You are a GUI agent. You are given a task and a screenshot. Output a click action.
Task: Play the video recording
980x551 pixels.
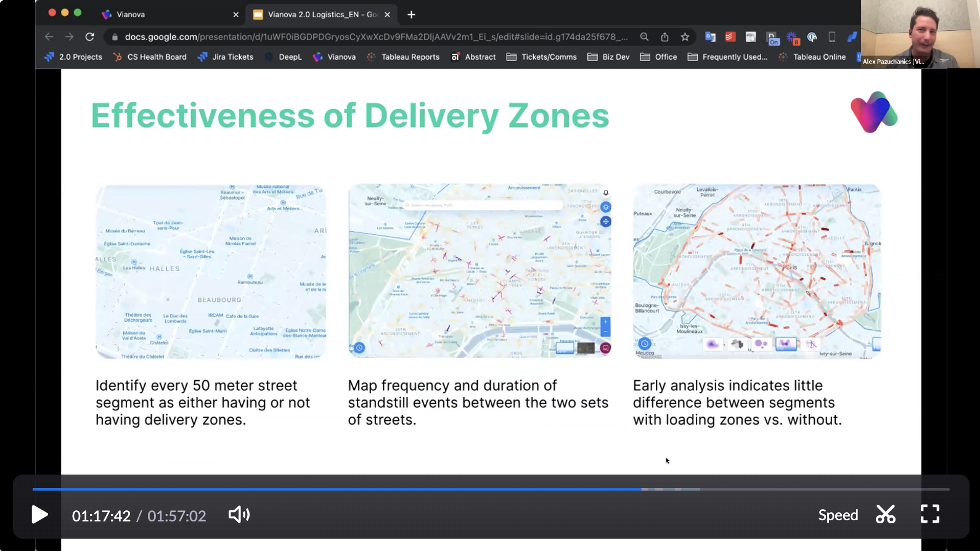point(40,515)
